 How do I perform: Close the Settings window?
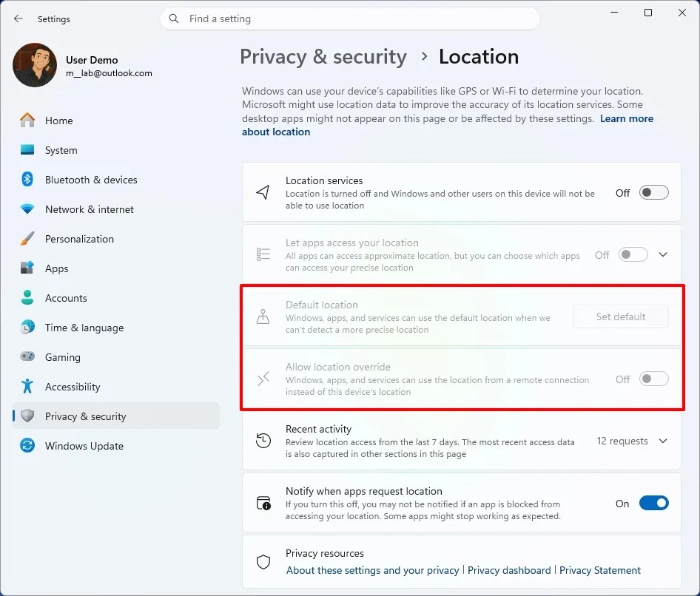(x=682, y=13)
